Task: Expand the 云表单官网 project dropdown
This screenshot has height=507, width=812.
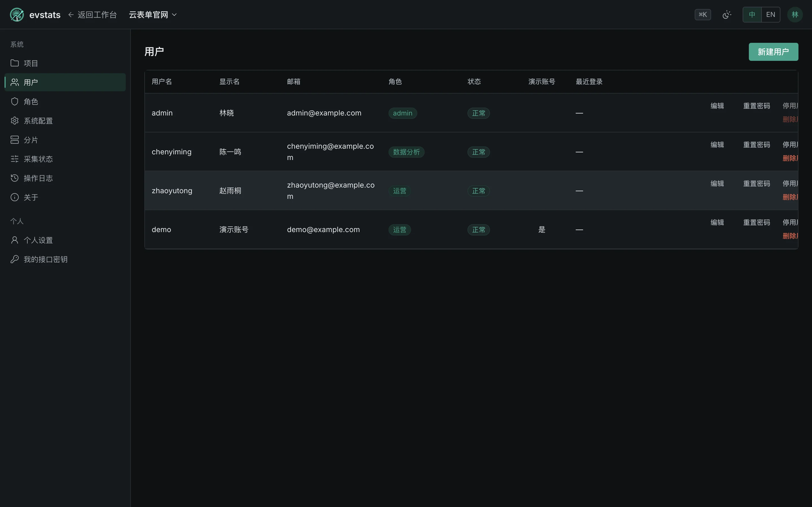Action: [153, 15]
